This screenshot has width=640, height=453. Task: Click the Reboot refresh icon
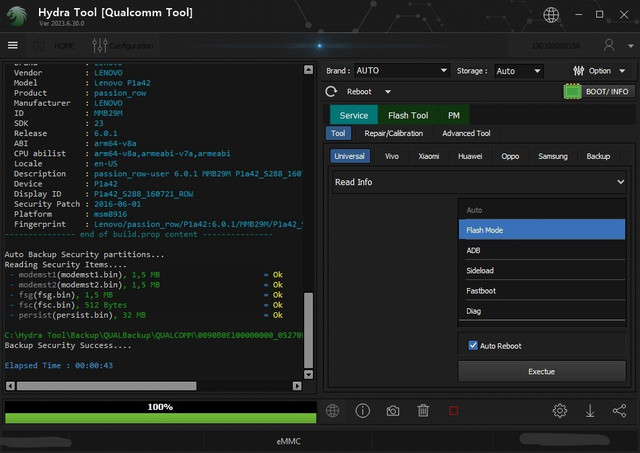331,91
